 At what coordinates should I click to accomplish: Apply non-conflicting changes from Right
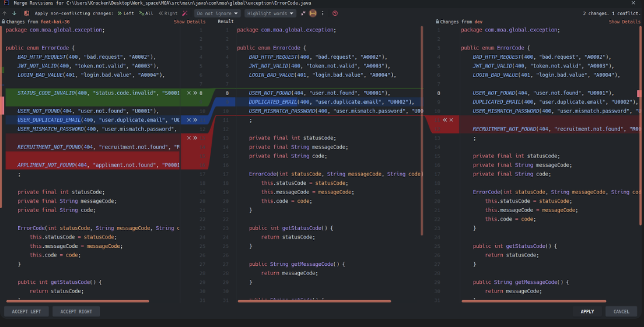pos(169,13)
